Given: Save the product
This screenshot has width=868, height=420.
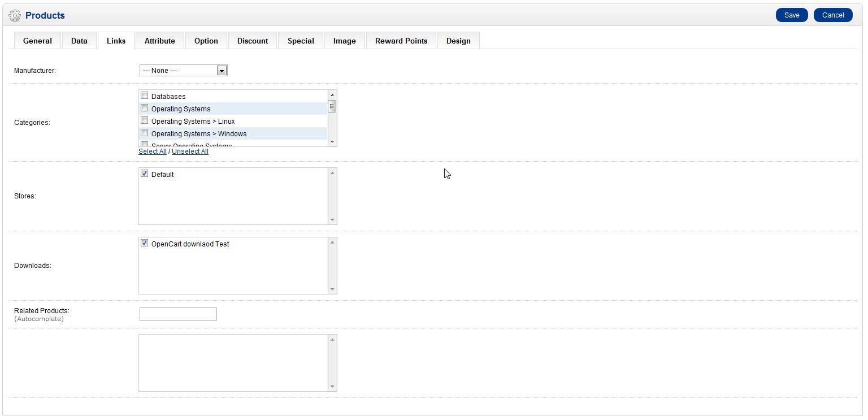Looking at the screenshot, I should click(x=792, y=15).
